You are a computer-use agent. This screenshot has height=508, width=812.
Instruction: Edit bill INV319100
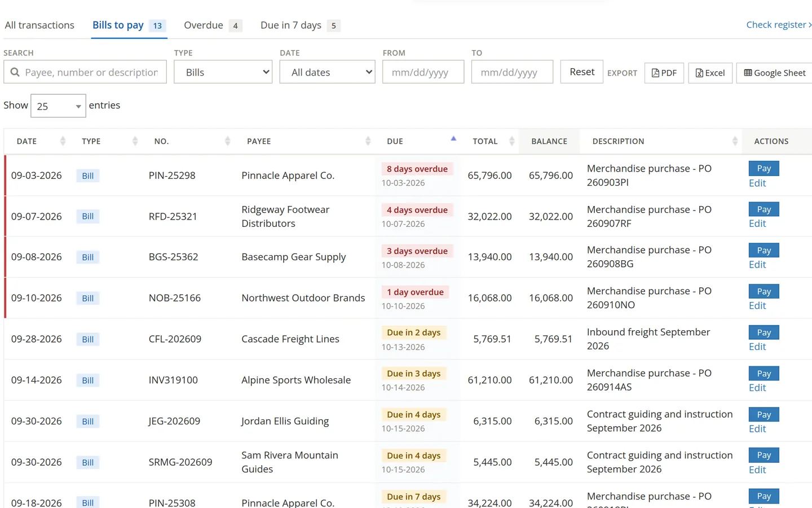pos(757,388)
